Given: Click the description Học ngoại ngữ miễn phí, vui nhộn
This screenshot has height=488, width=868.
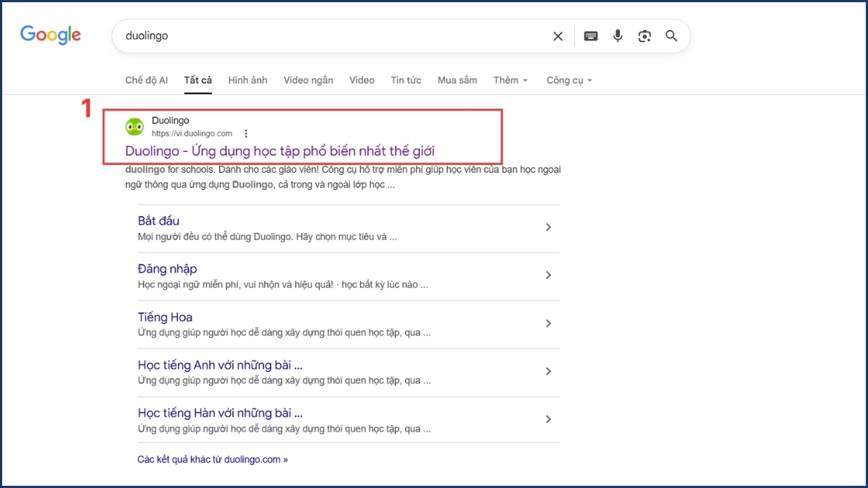Looking at the screenshot, I should tap(283, 285).
